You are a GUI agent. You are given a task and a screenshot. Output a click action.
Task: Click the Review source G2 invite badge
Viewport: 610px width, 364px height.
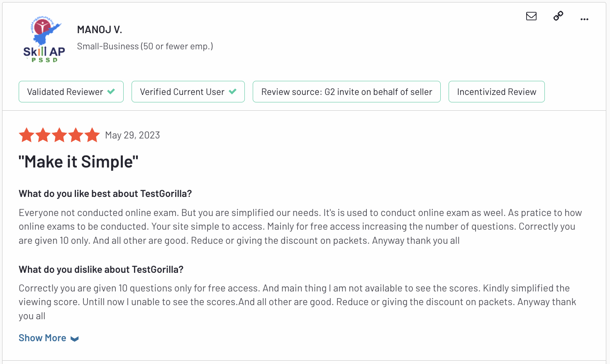(x=346, y=92)
